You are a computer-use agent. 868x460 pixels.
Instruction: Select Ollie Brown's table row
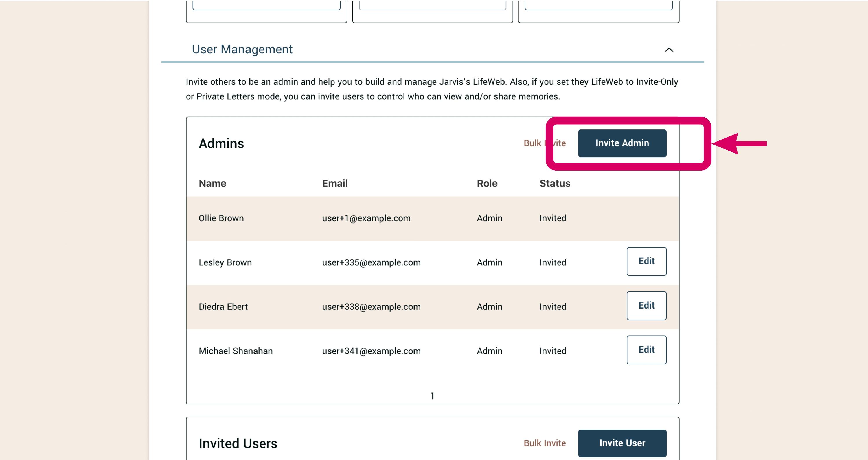pos(404,218)
